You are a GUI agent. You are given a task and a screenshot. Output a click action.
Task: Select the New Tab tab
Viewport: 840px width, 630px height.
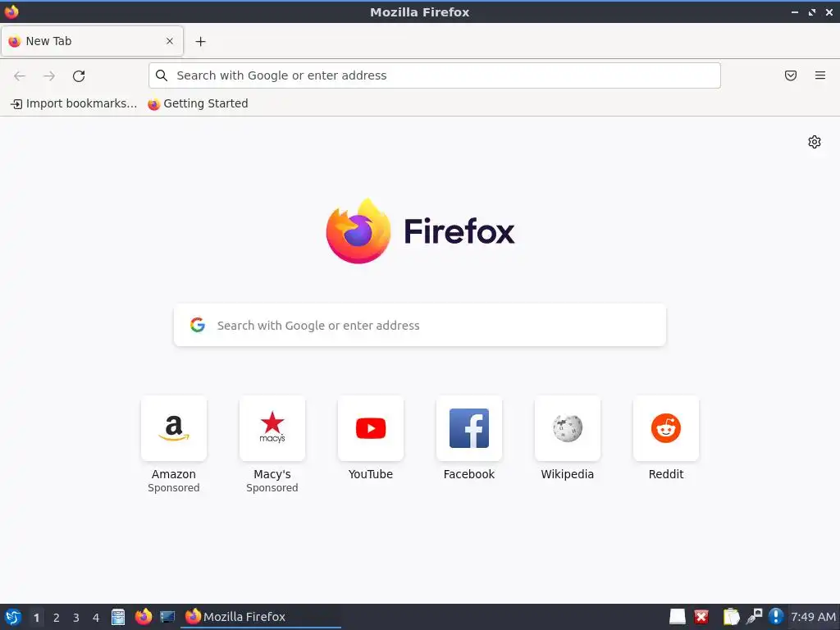pos(92,41)
